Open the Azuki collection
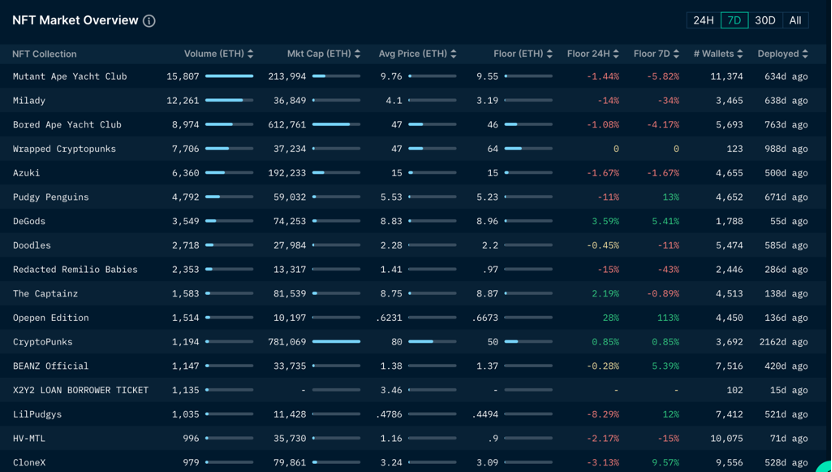The height and width of the screenshot is (472, 832). click(x=27, y=173)
